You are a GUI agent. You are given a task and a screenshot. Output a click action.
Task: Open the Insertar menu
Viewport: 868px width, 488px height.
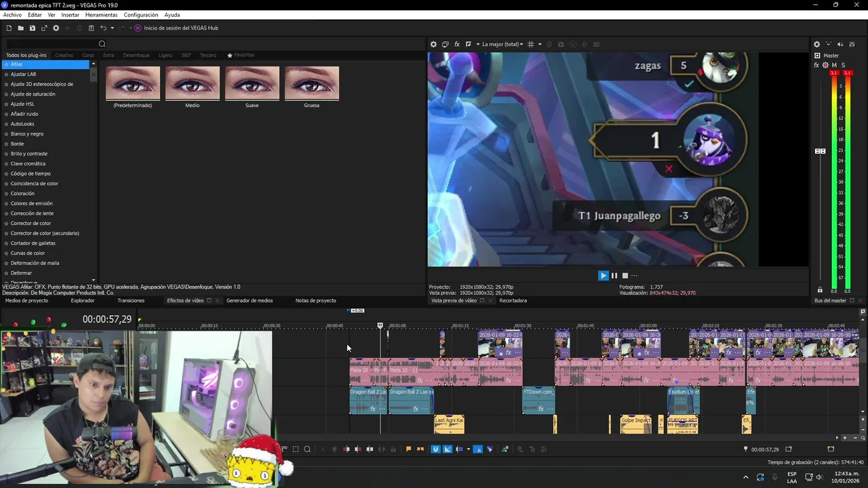point(70,15)
